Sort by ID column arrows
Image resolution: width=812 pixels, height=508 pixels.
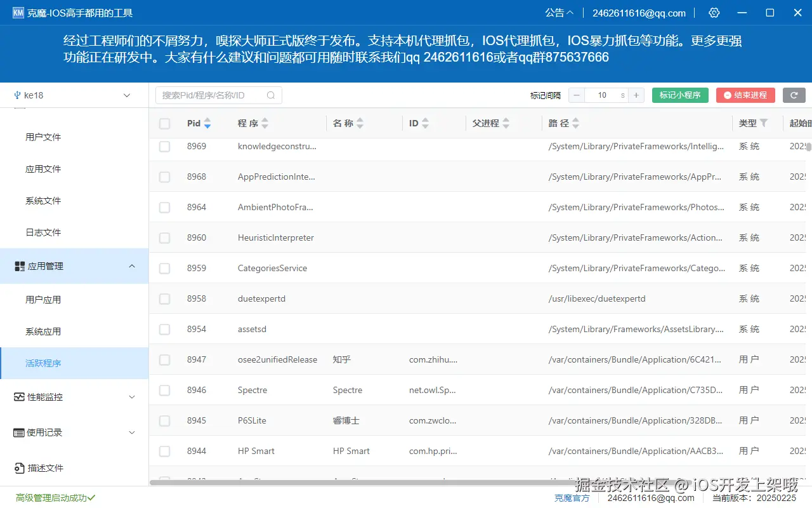(x=426, y=123)
